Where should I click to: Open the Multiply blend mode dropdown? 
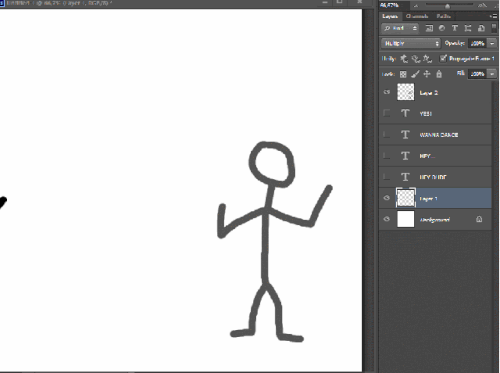[x=411, y=43]
